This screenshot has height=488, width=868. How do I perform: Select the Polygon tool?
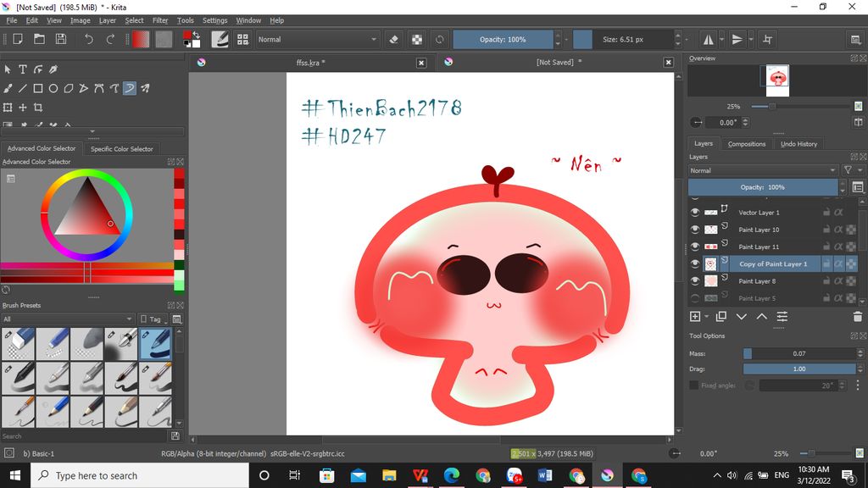(x=69, y=88)
